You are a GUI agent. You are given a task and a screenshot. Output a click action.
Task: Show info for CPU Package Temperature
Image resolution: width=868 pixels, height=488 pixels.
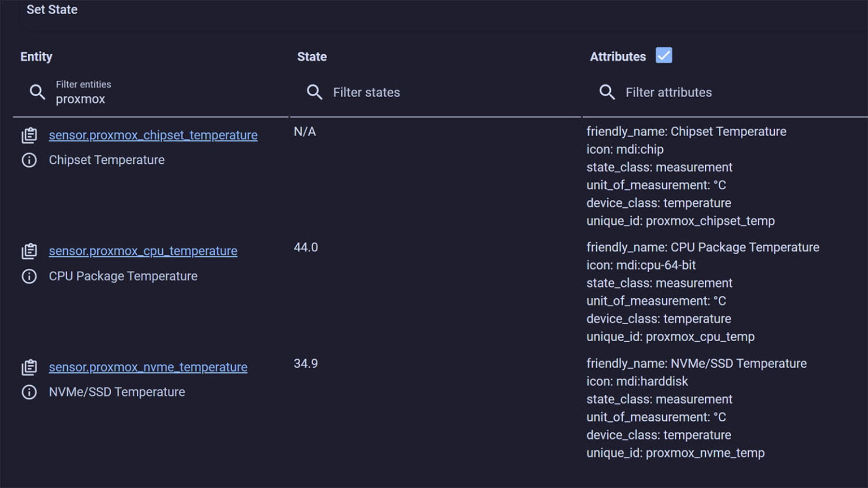coord(29,276)
